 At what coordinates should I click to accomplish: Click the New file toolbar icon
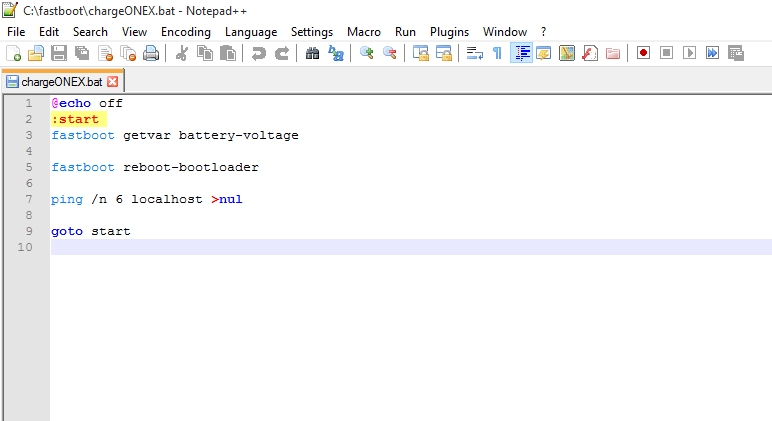(13, 53)
